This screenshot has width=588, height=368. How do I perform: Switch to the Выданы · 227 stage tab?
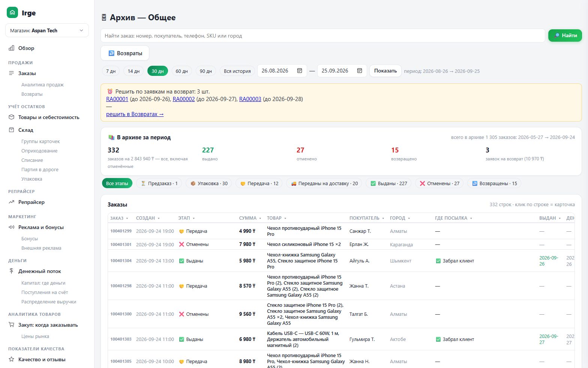pos(388,183)
